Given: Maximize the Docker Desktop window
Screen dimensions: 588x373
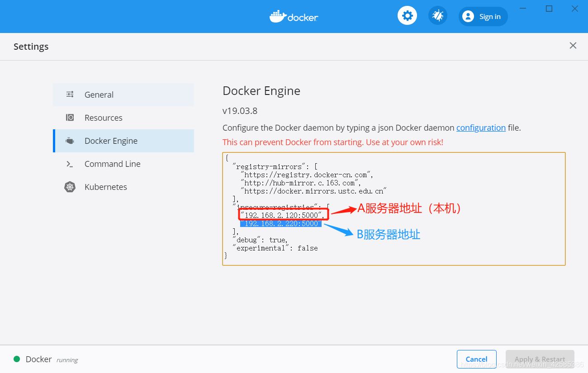Looking at the screenshot, I should pyautogui.click(x=549, y=9).
